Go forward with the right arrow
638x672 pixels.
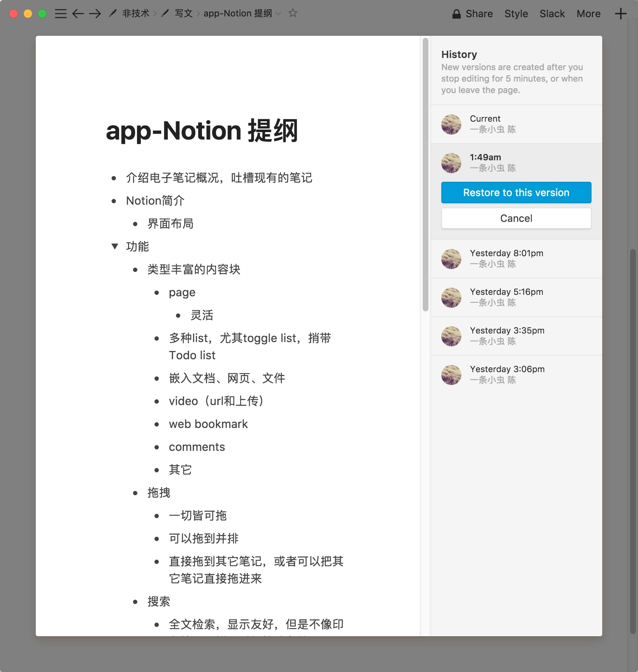pos(95,14)
